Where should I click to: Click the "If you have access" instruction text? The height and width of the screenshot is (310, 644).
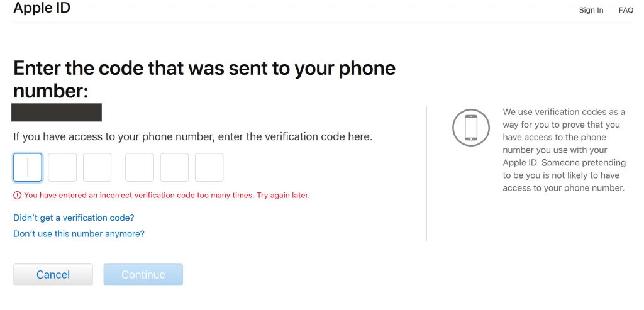192,136
